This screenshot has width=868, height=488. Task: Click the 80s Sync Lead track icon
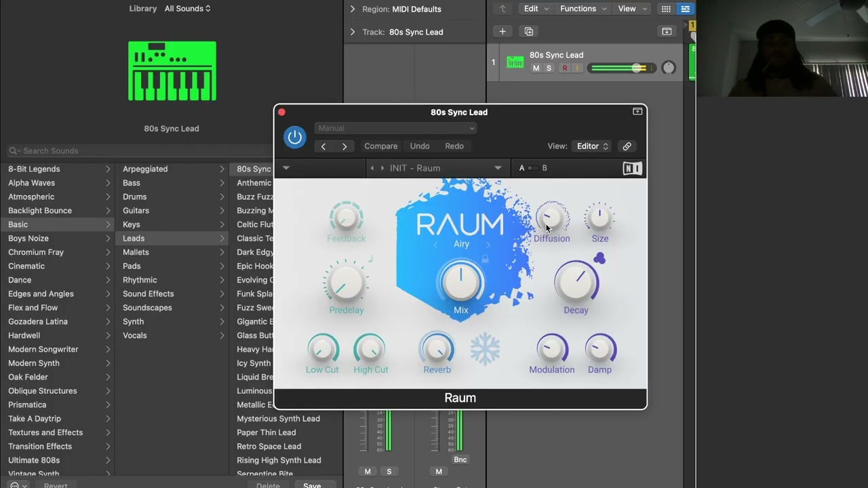point(515,62)
